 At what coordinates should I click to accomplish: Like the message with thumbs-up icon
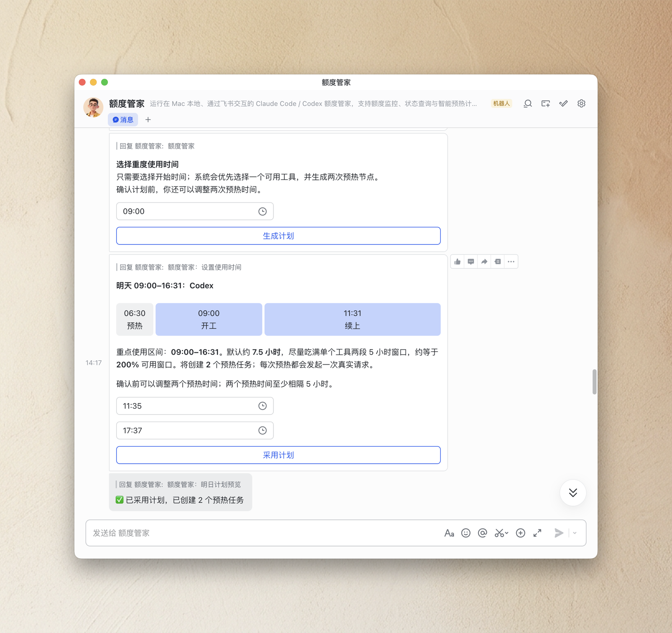[x=457, y=262]
